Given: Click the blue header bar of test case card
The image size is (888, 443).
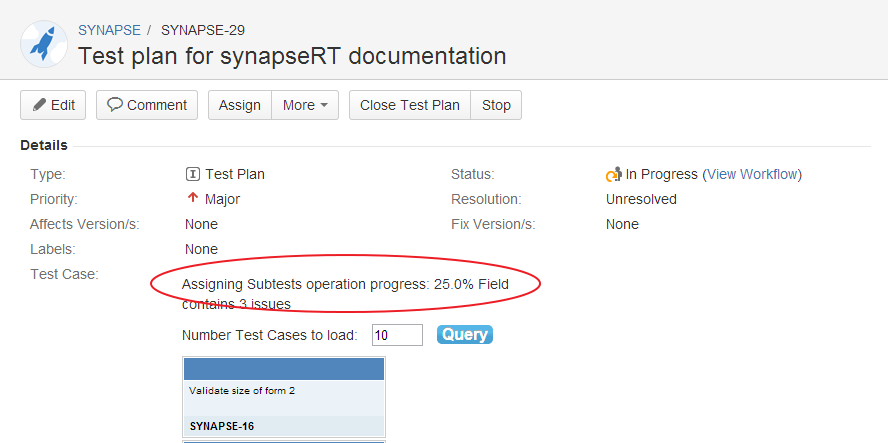Looking at the screenshot, I should (x=284, y=368).
